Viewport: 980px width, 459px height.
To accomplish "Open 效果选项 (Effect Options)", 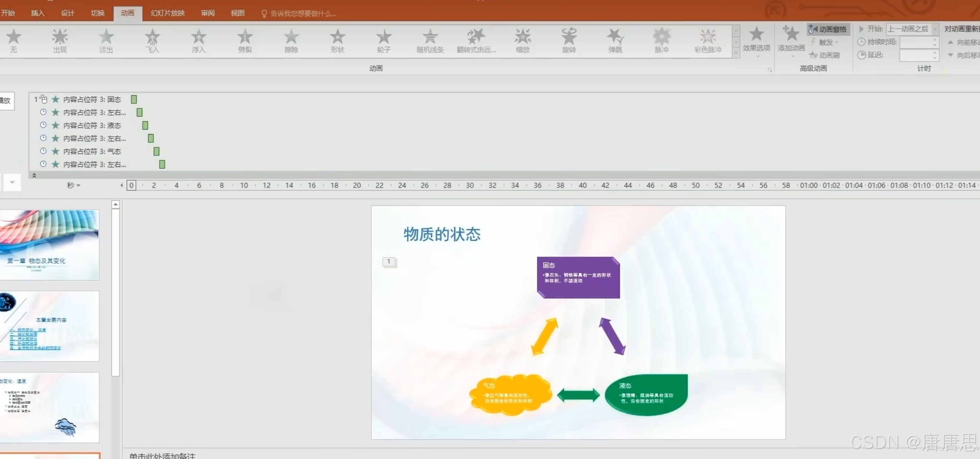I will tap(756, 41).
